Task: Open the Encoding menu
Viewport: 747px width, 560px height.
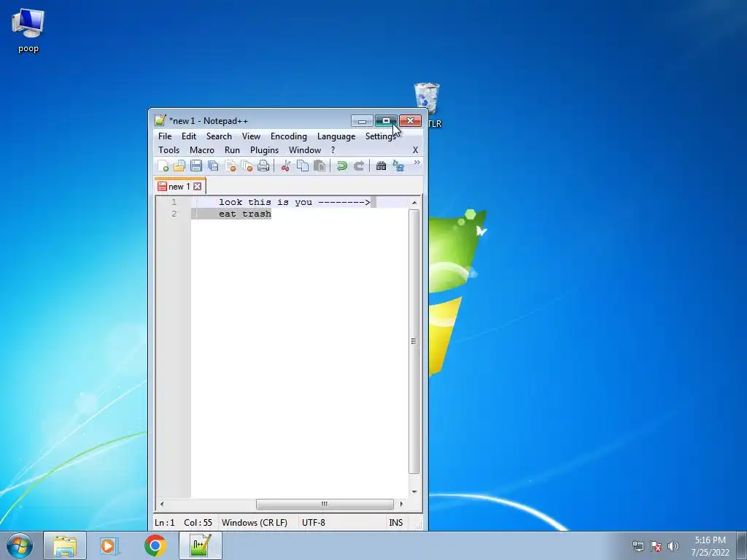Action: click(x=289, y=136)
